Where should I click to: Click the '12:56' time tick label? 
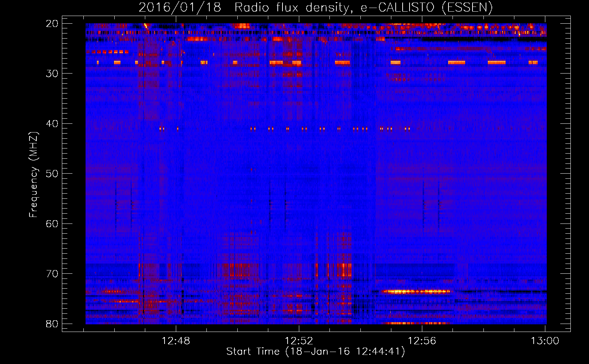pos(422,341)
